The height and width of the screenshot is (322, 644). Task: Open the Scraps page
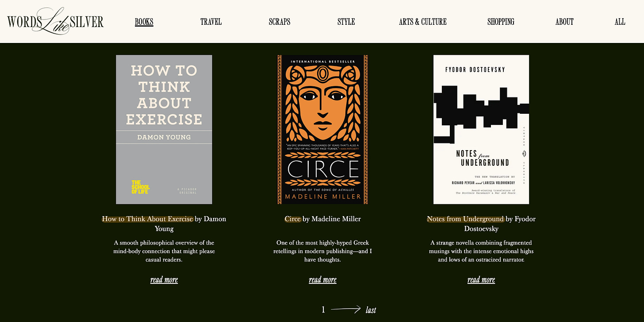(280, 22)
